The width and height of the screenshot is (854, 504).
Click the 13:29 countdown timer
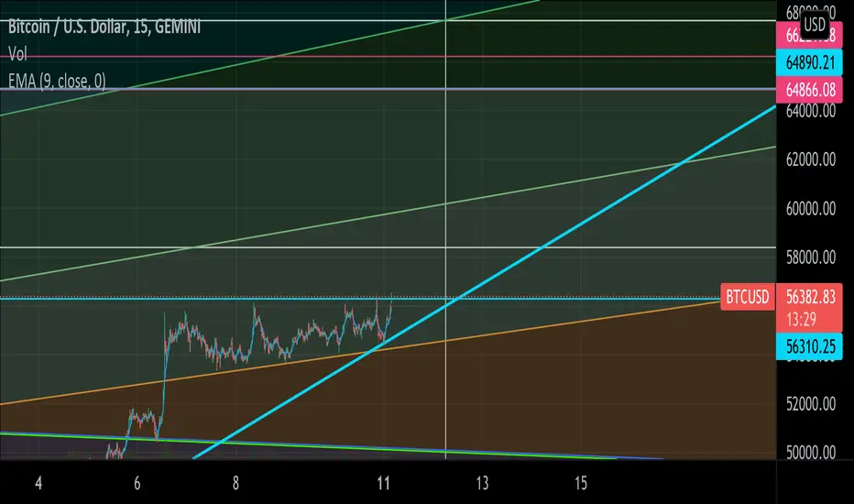pyautogui.click(x=801, y=319)
